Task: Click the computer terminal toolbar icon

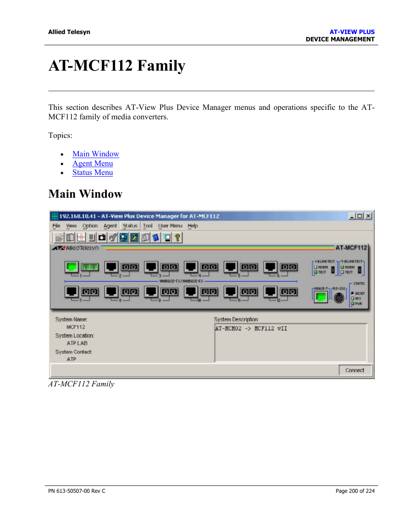Action: pos(167,237)
